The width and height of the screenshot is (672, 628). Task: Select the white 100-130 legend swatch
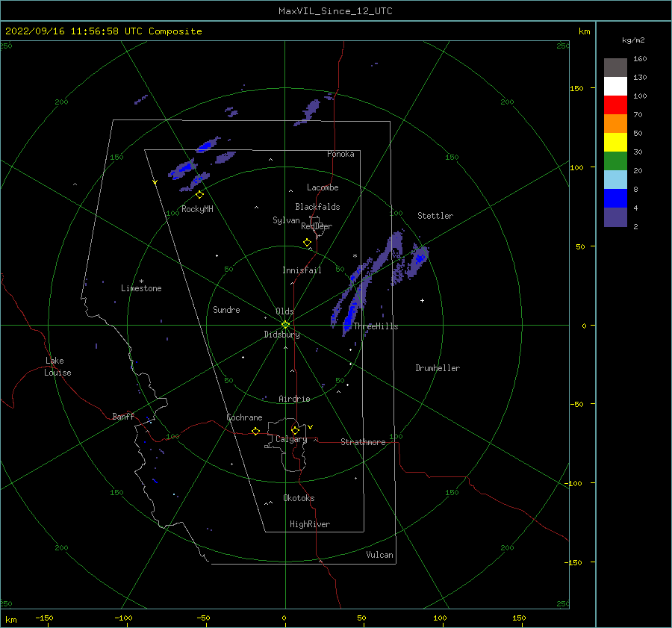(615, 86)
